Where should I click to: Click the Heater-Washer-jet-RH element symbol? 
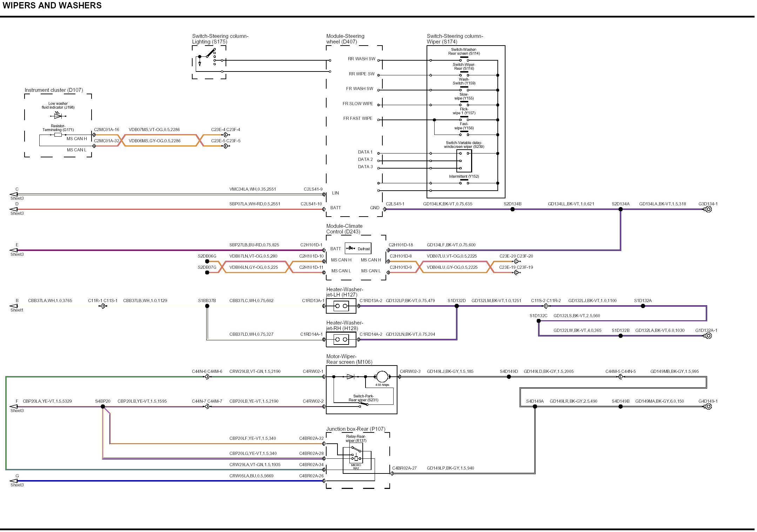coord(341,339)
